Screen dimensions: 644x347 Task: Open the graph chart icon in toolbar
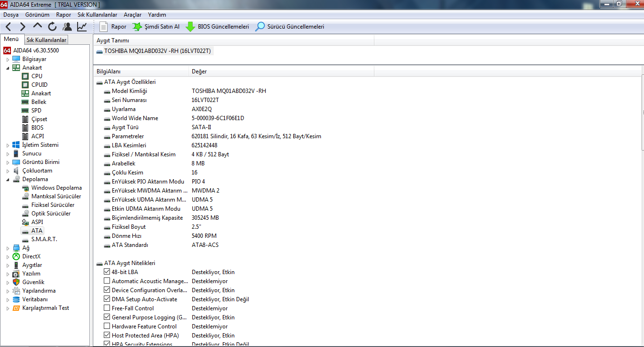click(82, 27)
